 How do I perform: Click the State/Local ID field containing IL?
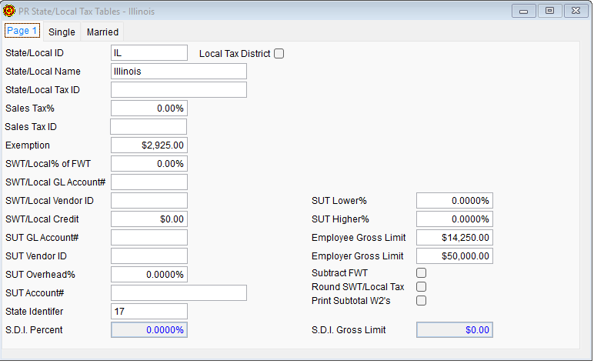149,53
